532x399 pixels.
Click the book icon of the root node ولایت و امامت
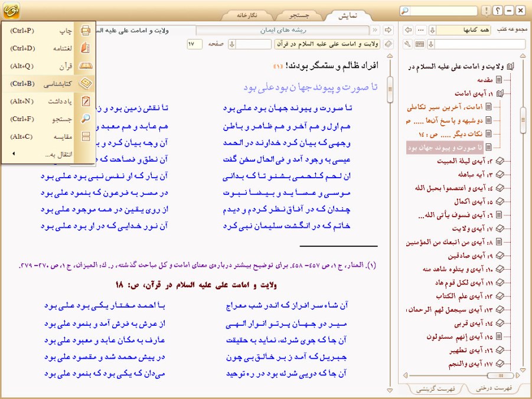(510, 67)
